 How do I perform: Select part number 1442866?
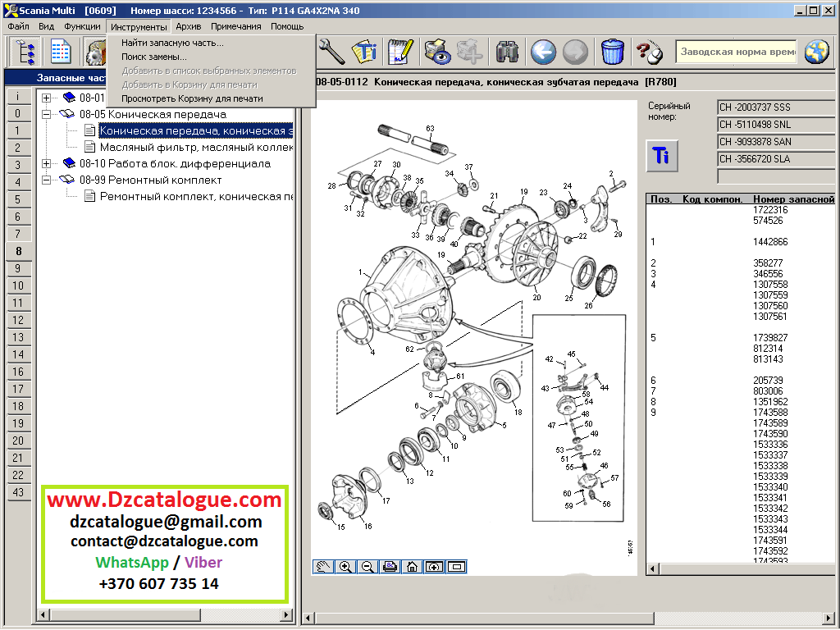click(x=770, y=242)
